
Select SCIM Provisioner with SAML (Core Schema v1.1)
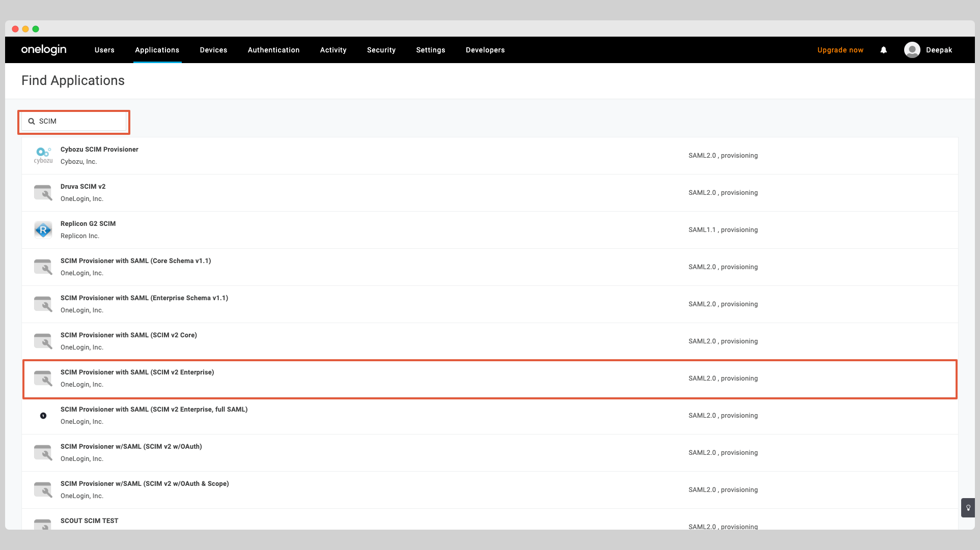pyautogui.click(x=136, y=260)
